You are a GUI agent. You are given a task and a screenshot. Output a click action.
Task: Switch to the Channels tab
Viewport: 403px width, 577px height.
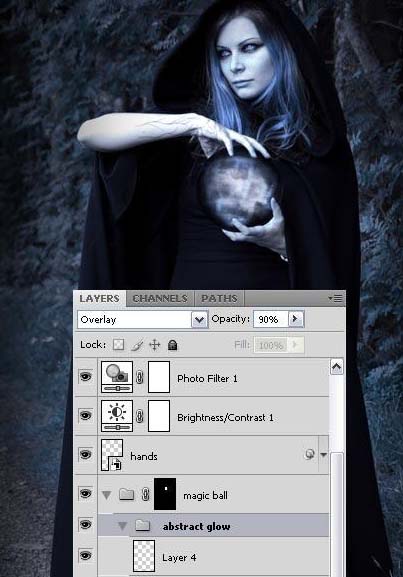coord(160,298)
